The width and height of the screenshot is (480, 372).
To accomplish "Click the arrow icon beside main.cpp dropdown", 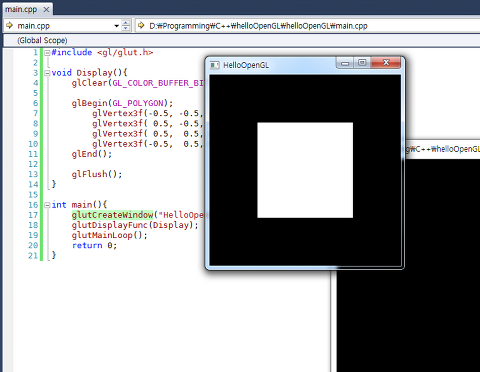I will click(x=9, y=25).
